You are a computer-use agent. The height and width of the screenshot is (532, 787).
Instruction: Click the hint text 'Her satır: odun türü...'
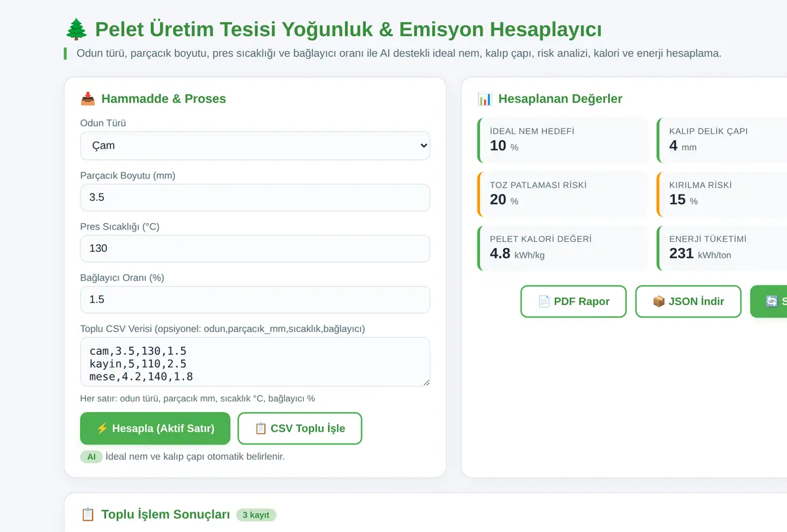pyautogui.click(x=197, y=398)
